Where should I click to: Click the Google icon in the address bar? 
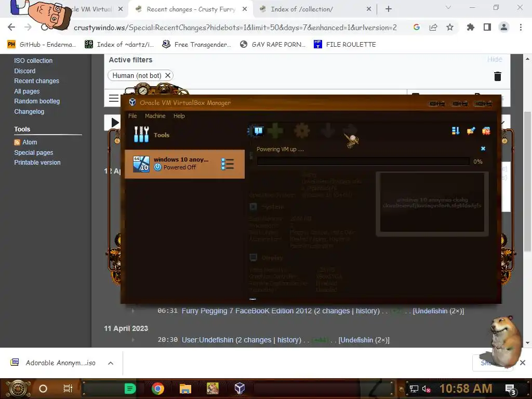point(417,27)
